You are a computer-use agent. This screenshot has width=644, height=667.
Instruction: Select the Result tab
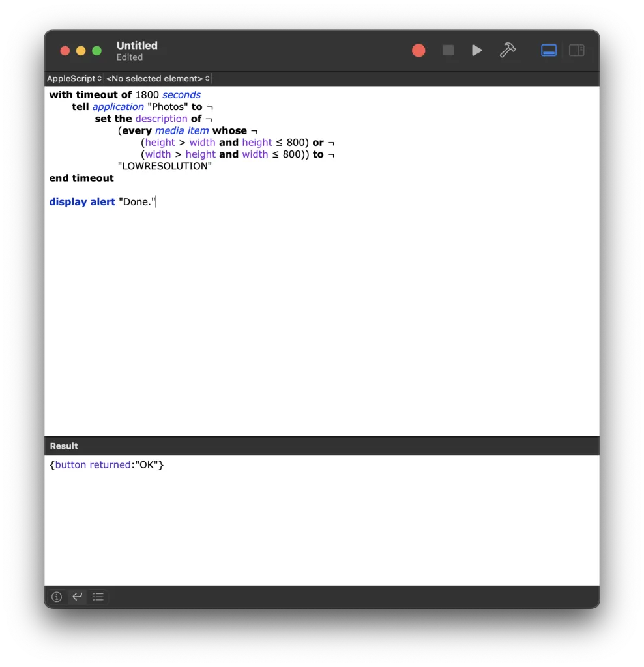point(63,446)
